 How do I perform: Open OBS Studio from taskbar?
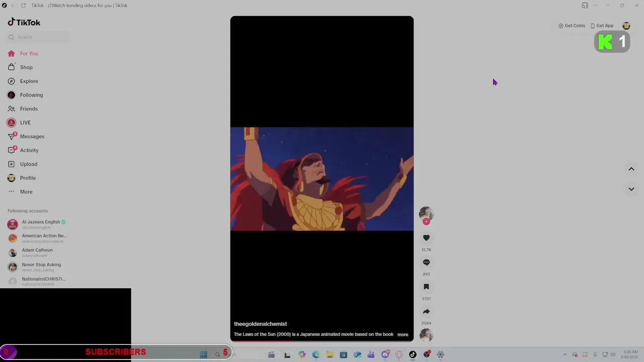(x=427, y=354)
